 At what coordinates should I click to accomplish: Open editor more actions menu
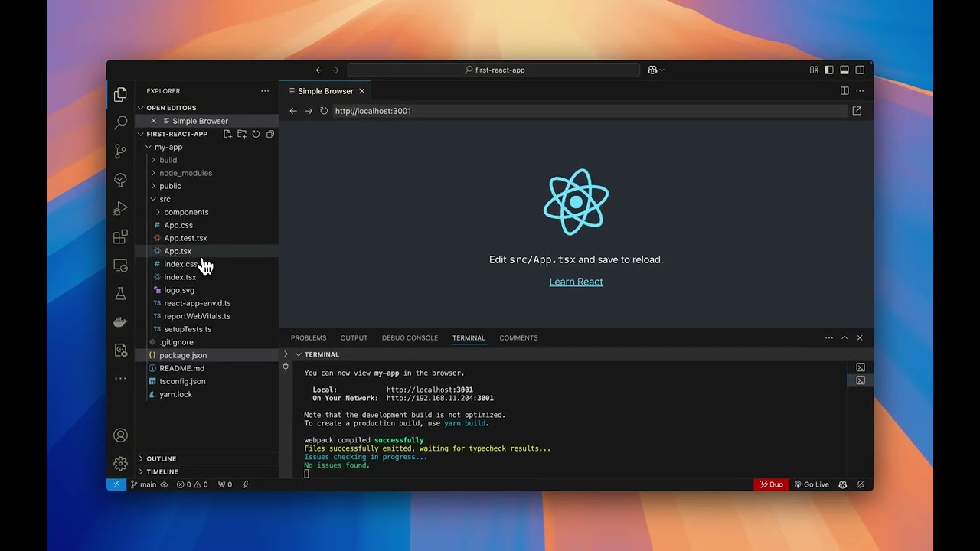click(860, 91)
